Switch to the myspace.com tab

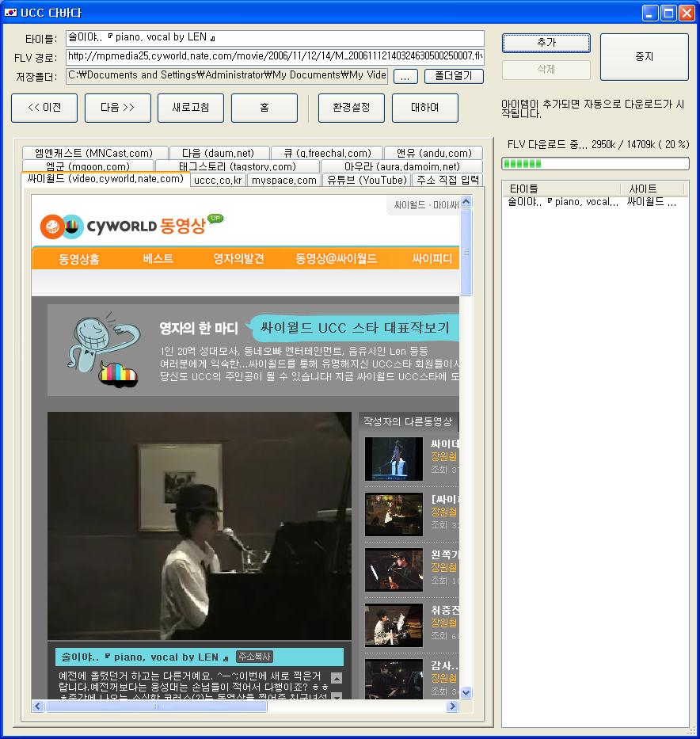pos(284,180)
